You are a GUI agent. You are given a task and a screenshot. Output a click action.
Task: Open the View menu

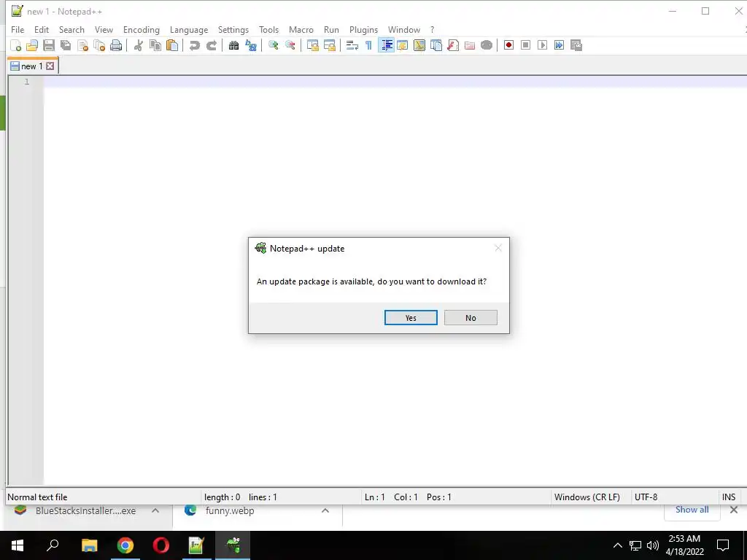pyautogui.click(x=104, y=29)
